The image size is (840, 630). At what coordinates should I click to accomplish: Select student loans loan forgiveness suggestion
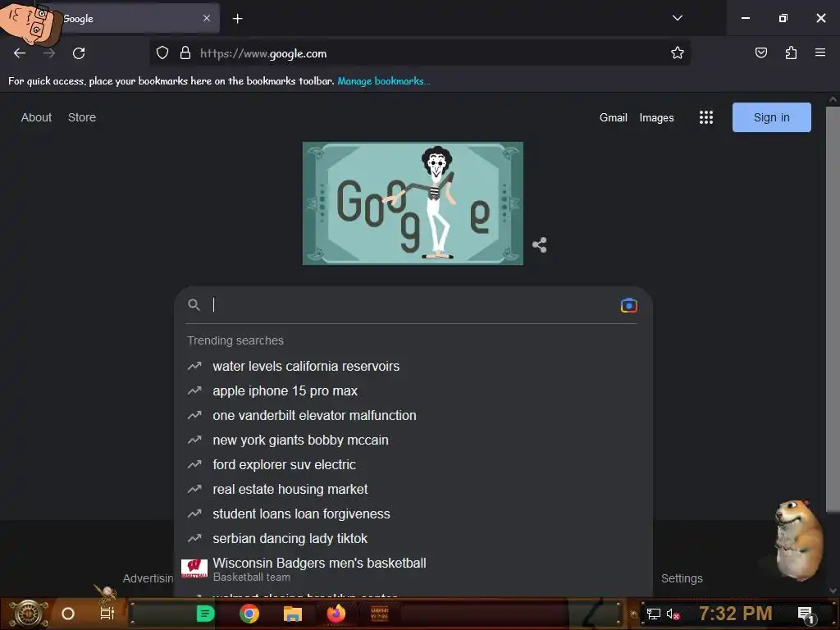[x=413, y=514]
